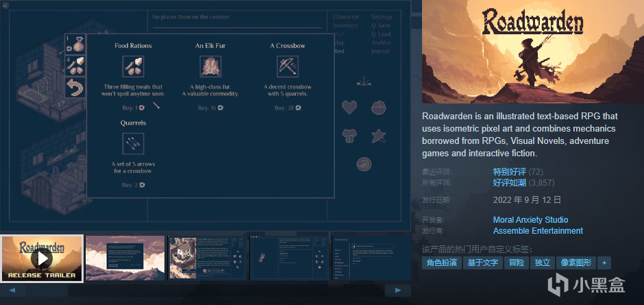Click 'A decent crossbow with 5 quarrels' text

[x=288, y=90]
